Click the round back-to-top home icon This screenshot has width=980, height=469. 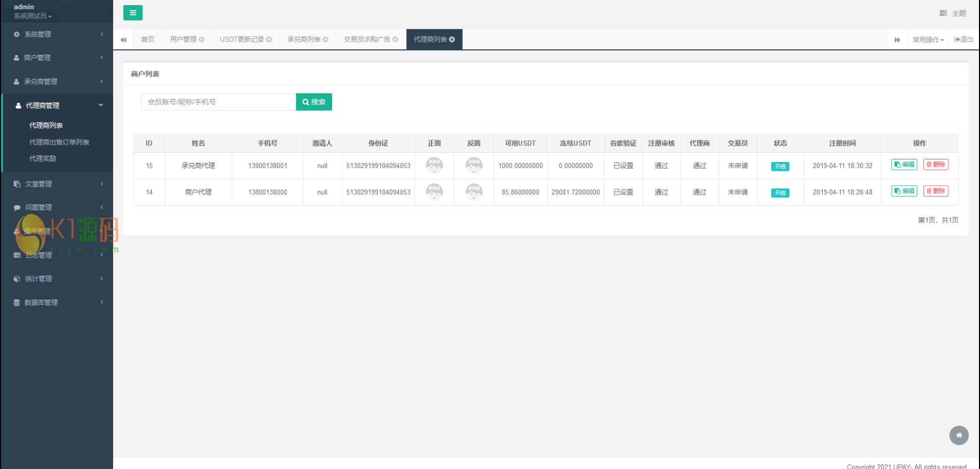point(959,435)
